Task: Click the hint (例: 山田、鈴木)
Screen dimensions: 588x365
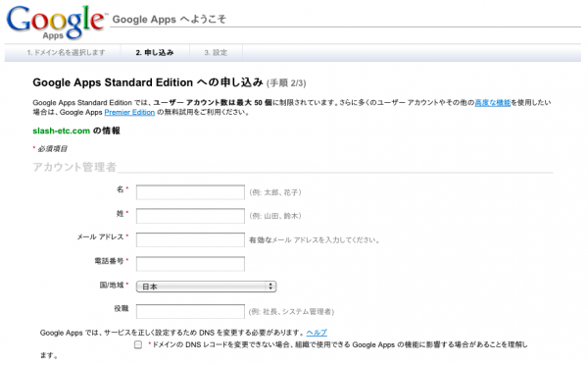Action: [275, 216]
